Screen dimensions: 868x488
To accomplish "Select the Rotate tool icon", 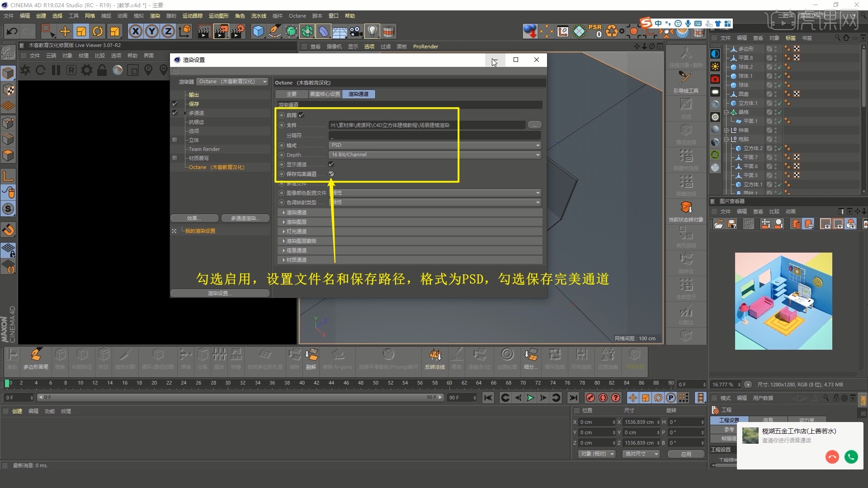I will (98, 31).
